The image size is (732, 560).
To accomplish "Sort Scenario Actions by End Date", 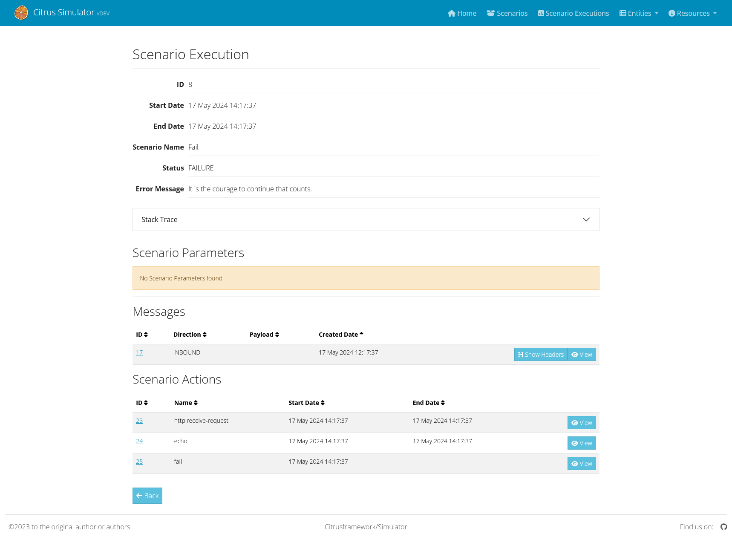I will point(429,403).
